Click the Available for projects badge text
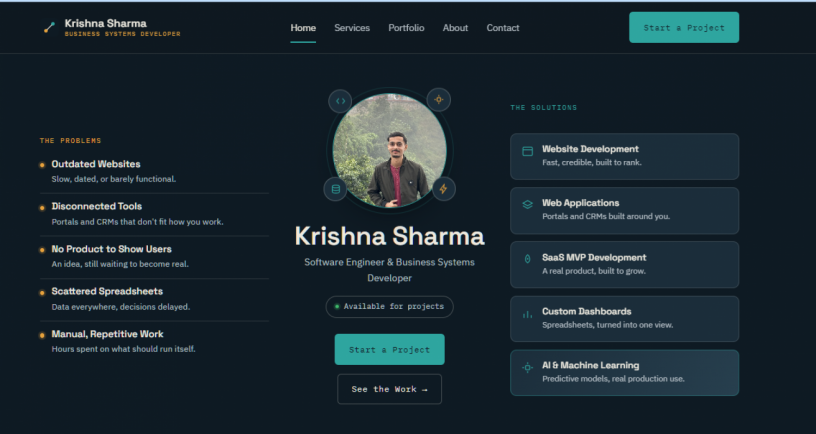This screenshot has height=434, width=816. [393, 307]
